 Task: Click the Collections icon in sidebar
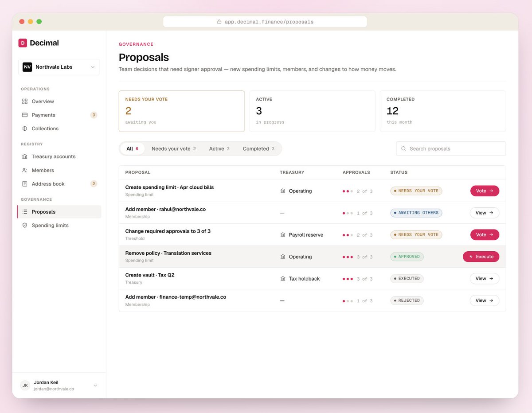click(x=25, y=129)
